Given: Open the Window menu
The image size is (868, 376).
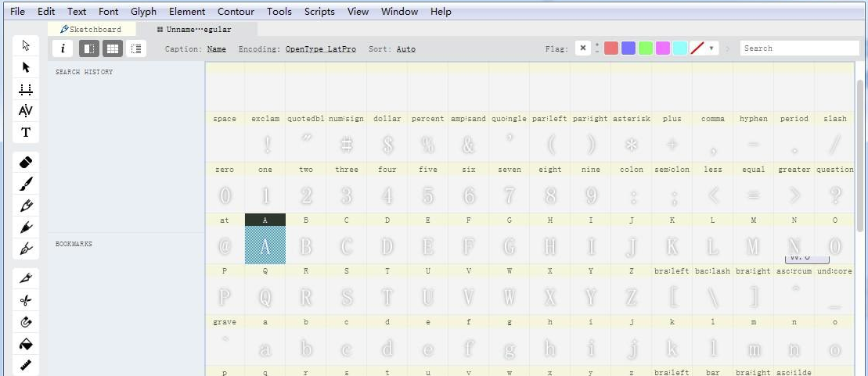Looking at the screenshot, I should pos(399,11).
